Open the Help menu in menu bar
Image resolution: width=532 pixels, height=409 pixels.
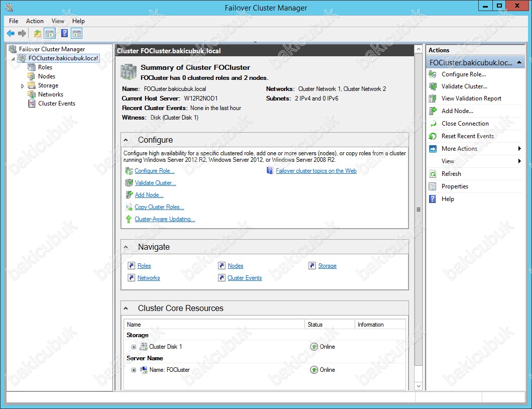point(78,21)
